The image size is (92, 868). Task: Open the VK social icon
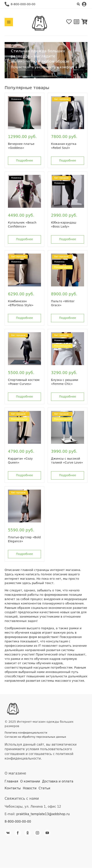(8, 833)
